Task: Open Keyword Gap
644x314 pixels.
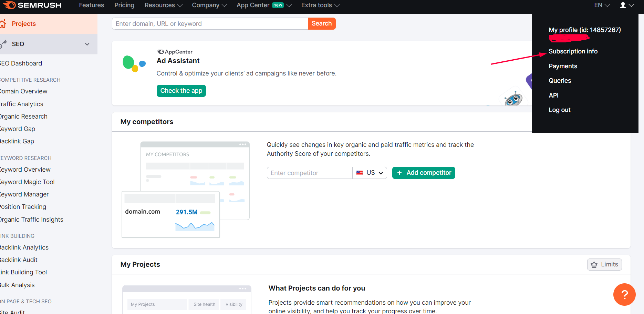Action: [18, 129]
